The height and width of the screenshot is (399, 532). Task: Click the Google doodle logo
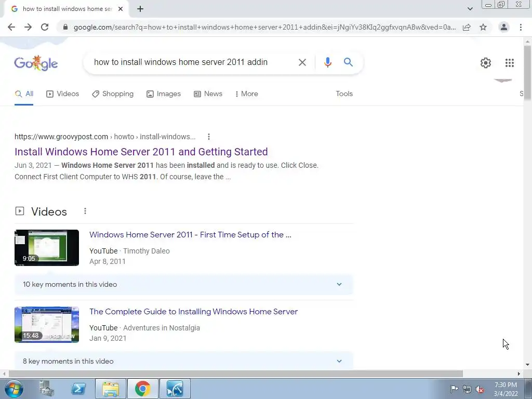click(x=36, y=63)
